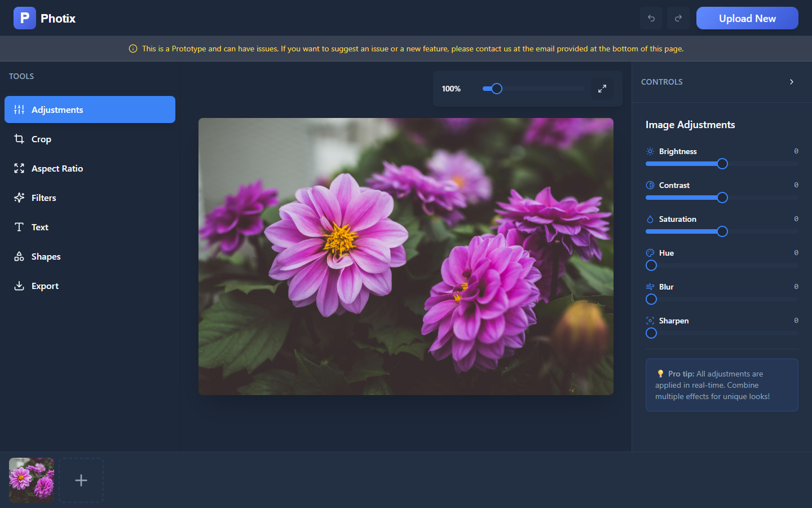Click the fullscreen expand icon above the canvas
The width and height of the screenshot is (812, 508).
(x=602, y=89)
